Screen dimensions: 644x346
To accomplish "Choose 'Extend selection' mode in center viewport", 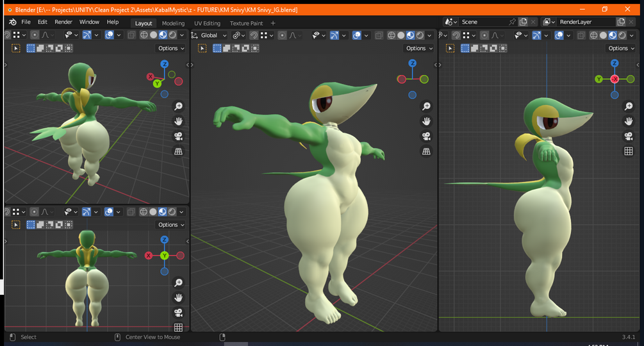I will [x=226, y=49].
